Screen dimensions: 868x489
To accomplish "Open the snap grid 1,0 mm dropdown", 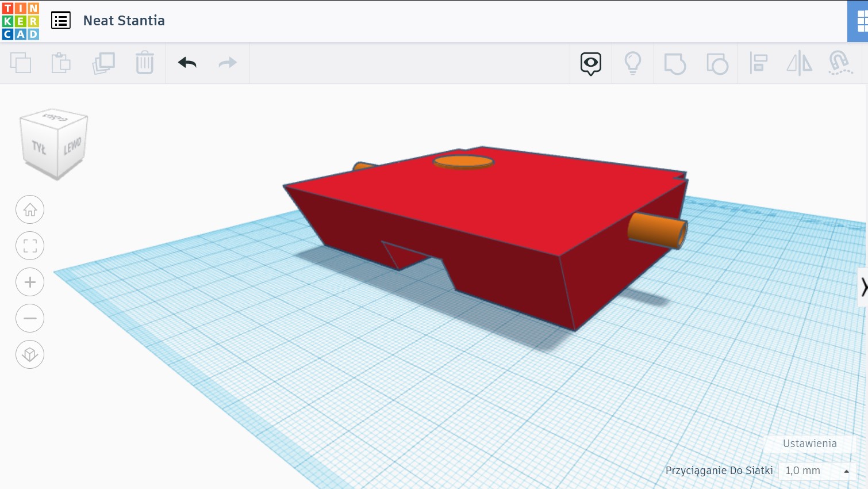I will pyautogui.click(x=817, y=471).
